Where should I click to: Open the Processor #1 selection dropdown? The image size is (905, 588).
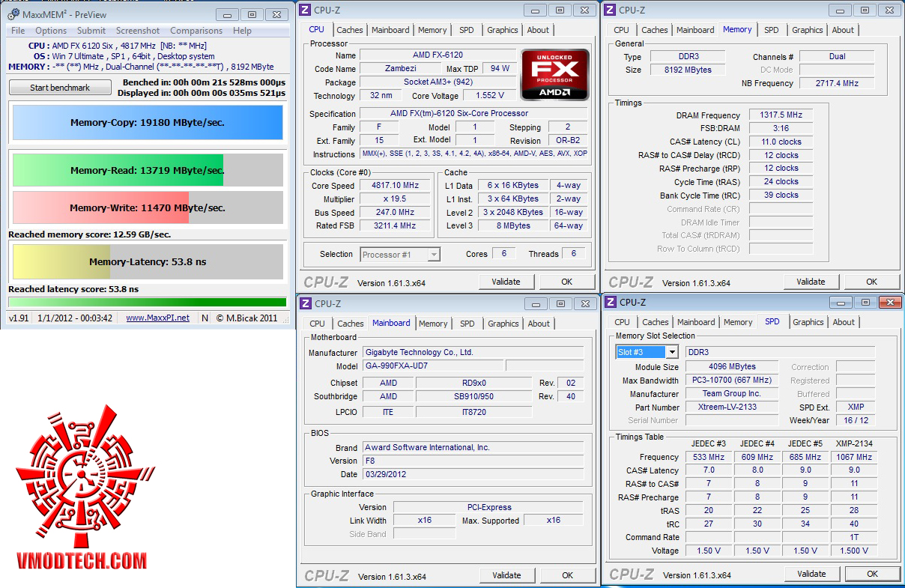click(400, 255)
